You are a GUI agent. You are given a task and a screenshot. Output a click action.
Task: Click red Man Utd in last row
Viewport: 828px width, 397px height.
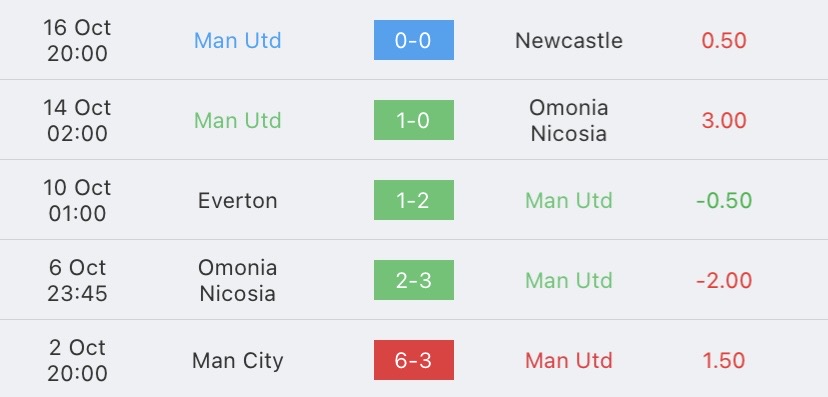click(569, 361)
